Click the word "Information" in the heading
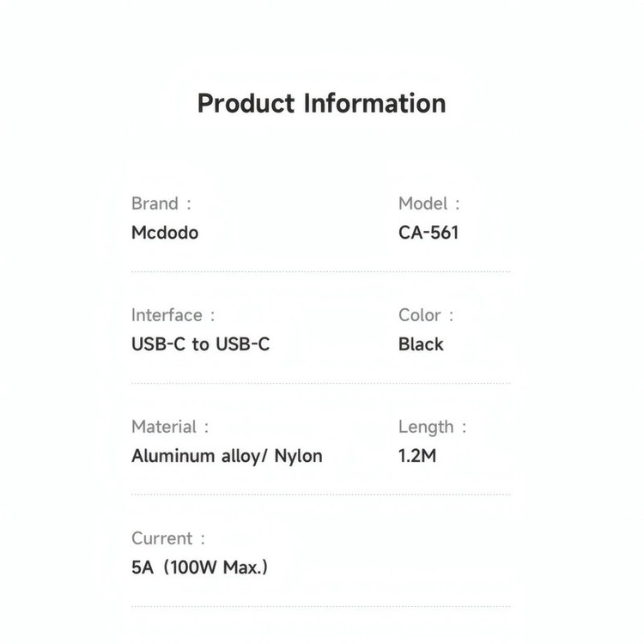Image resolution: width=644 pixels, height=644 pixels. click(x=375, y=103)
